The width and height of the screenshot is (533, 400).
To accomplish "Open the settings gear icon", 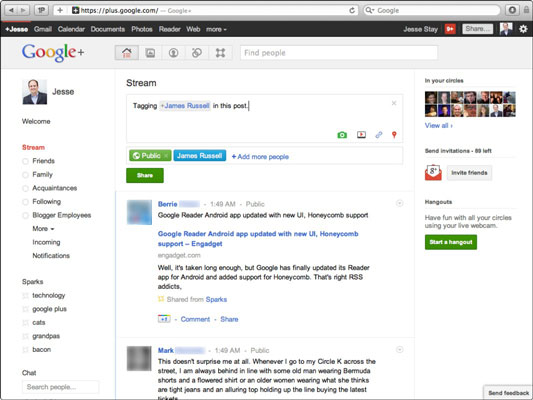I will tap(523, 29).
